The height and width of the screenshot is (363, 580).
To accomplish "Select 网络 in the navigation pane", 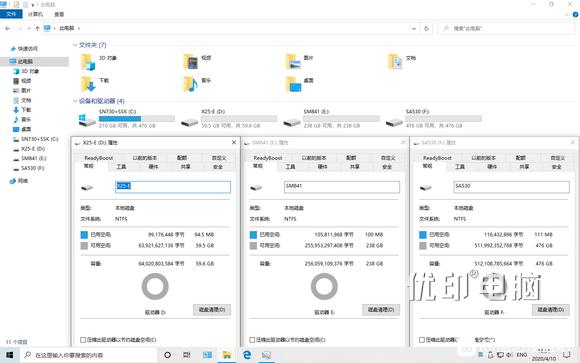I will [19, 181].
